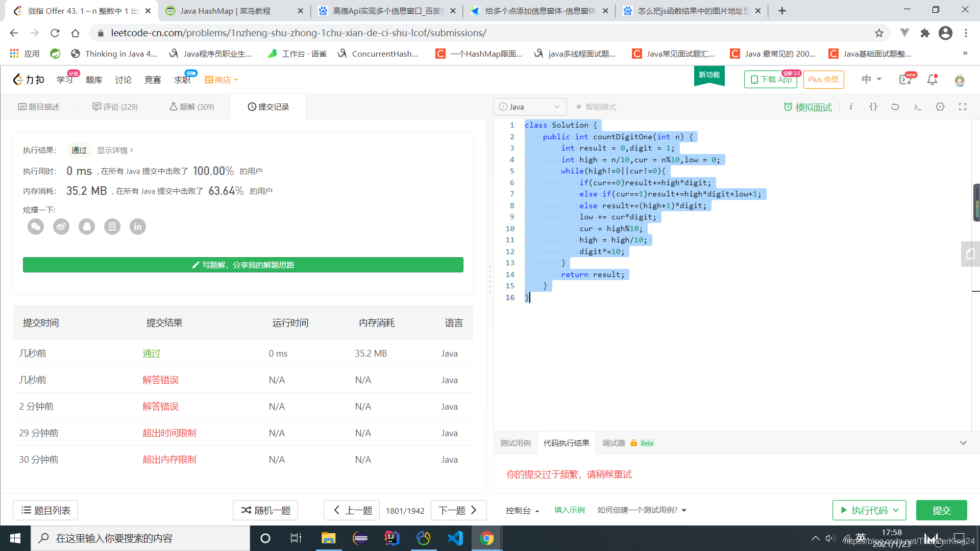Click the 测试用例 tab item
This screenshot has height=551, width=980.
coord(516,443)
